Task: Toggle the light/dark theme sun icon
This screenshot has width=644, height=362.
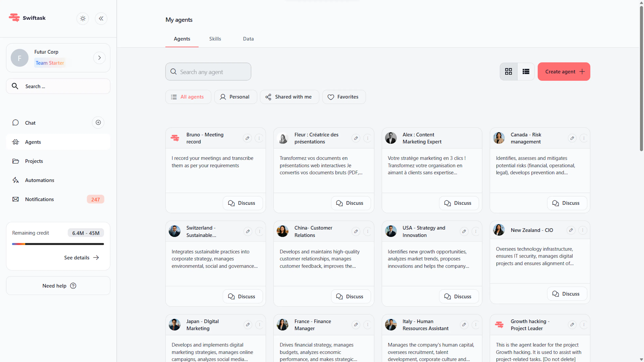Action: pos(83,18)
